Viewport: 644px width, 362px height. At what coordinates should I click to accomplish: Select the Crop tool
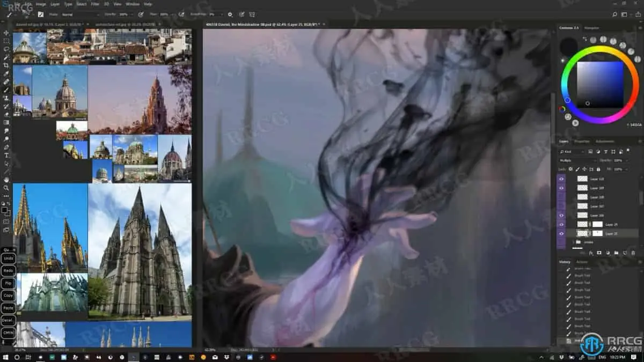6,65
